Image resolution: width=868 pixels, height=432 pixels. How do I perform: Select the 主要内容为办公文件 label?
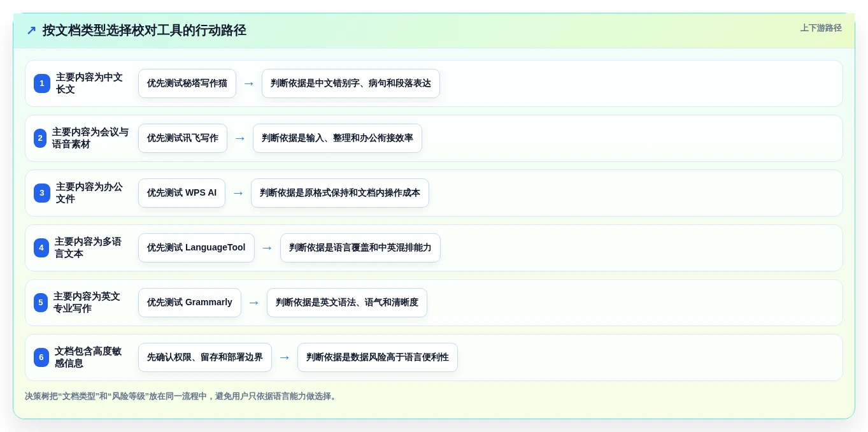point(89,193)
